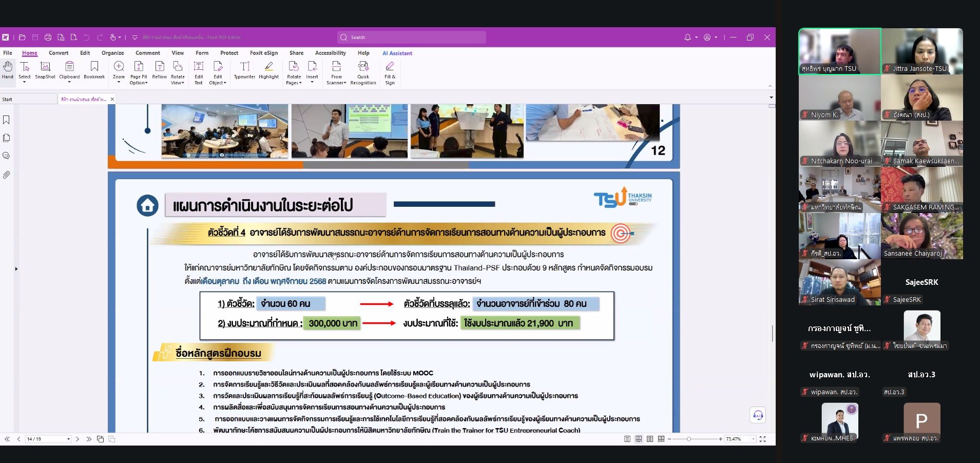Open the Comment ribbon tab
The width and height of the screenshot is (980, 463).
click(148, 53)
